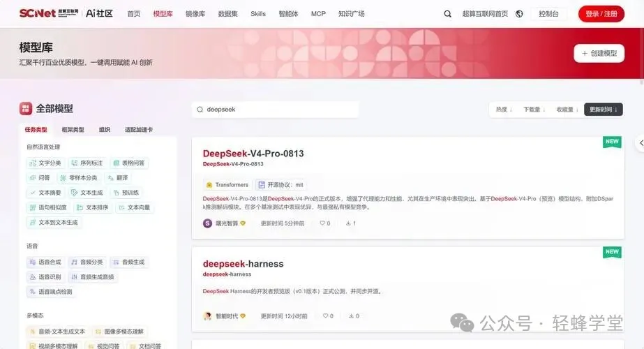Switch to the 组织 filter tab
Image resolution: width=644 pixels, height=349 pixels.
pyautogui.click(x=105, y=130)
